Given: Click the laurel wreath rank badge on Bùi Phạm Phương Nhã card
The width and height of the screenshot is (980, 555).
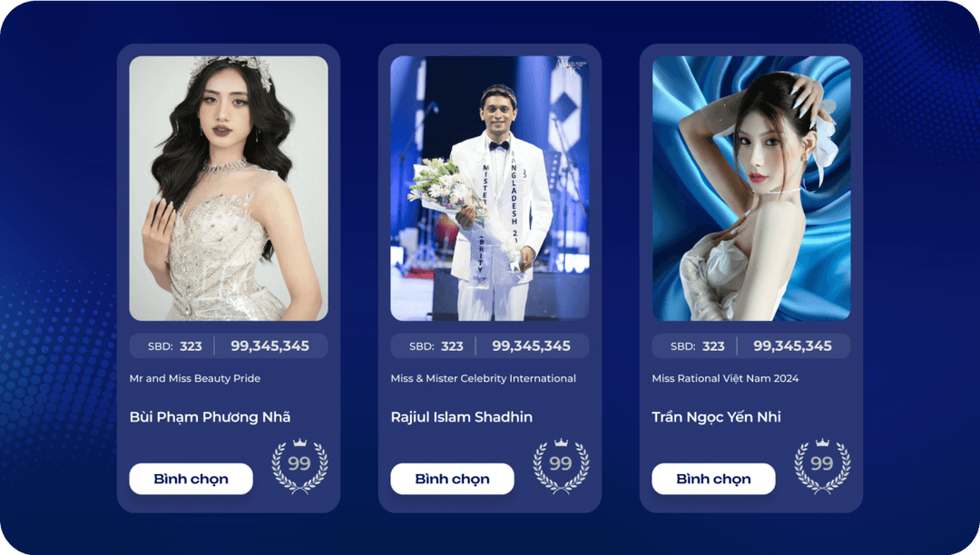Looking at the screenshot, I should pos(299,466).
